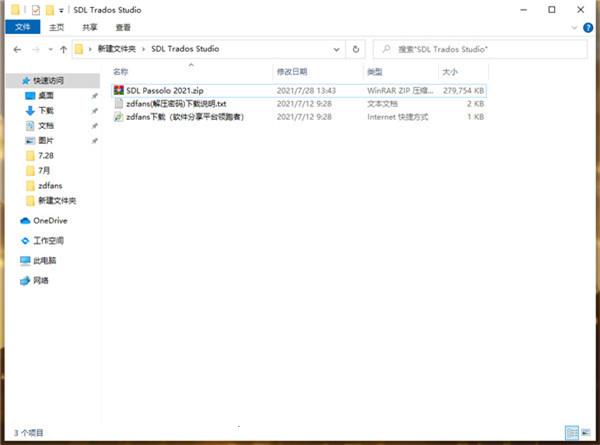Expand the ribbon with the chevron

(x=574, y=28)
